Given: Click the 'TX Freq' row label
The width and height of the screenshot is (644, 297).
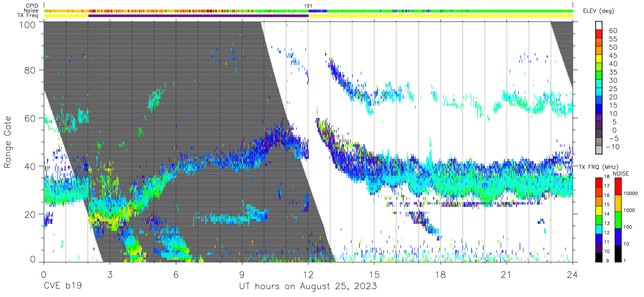Looking at the screenshot, I should [x=28, y=15].
